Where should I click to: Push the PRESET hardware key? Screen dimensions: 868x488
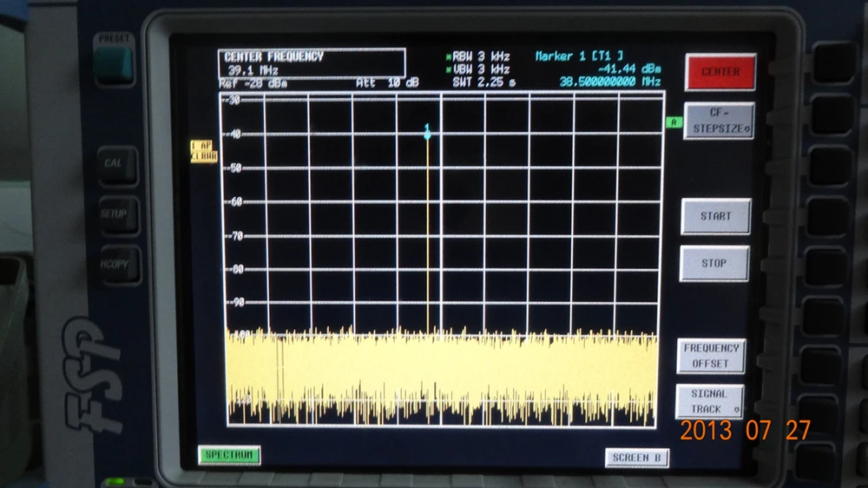point(114,65)
